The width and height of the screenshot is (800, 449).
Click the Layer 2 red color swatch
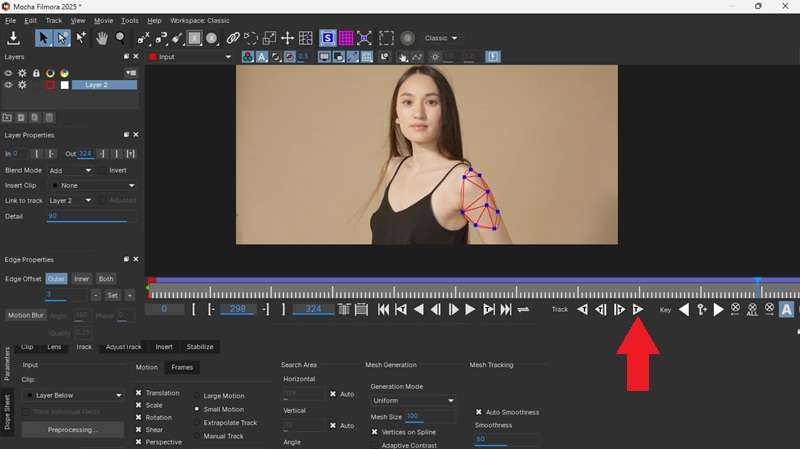[x=50, y=85]
